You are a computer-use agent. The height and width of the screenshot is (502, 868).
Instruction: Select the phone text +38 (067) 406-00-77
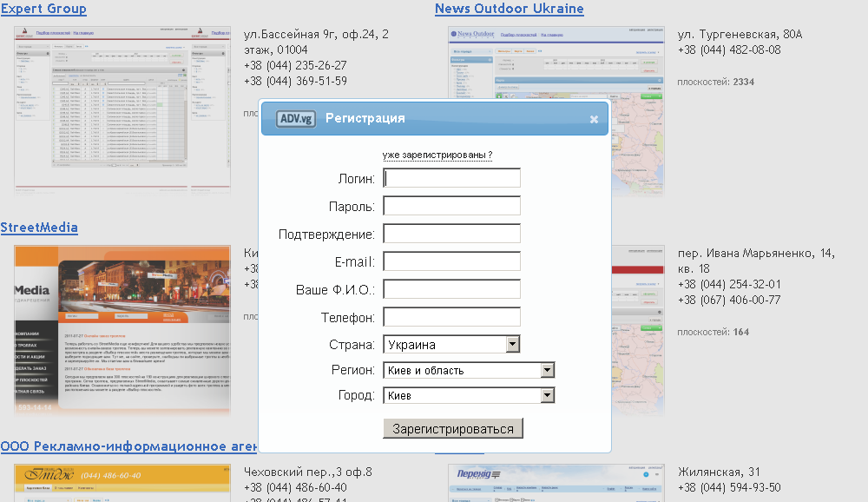pyautogui.click(x=730, y=300)
